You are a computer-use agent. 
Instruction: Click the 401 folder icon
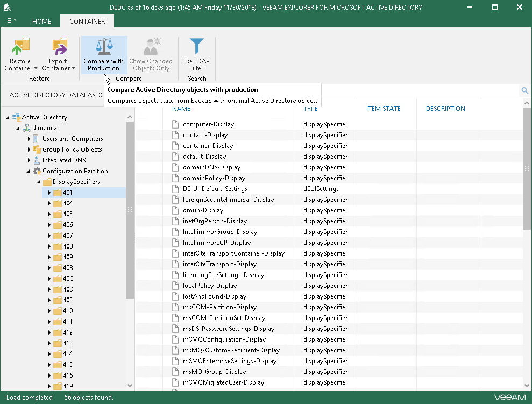coord(58,193)
